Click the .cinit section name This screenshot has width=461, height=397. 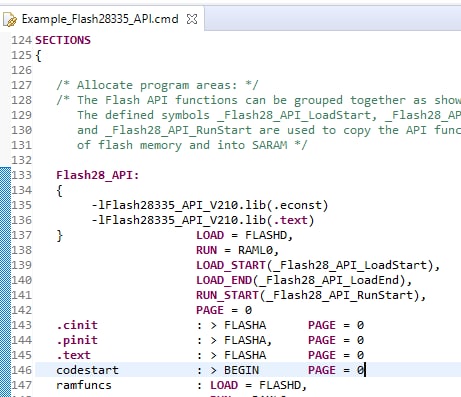click(x=77, y=325)
